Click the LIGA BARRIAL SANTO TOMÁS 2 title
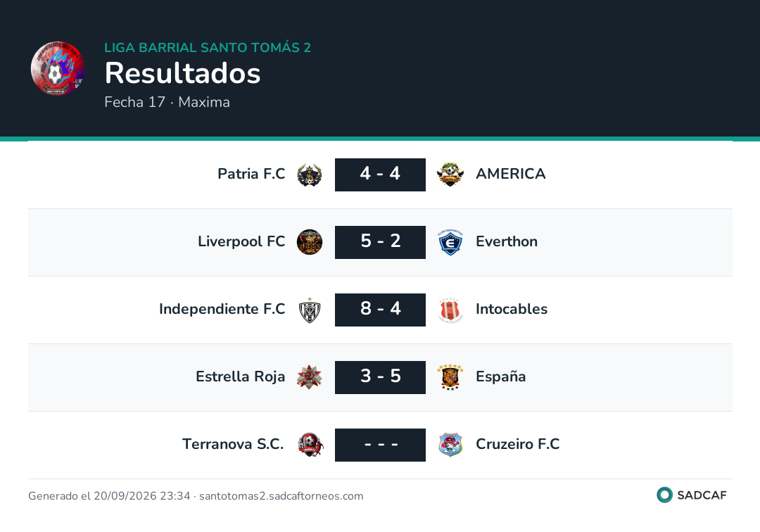The width and height of the screenshot is (760, 532). click(x=208, y=47)
